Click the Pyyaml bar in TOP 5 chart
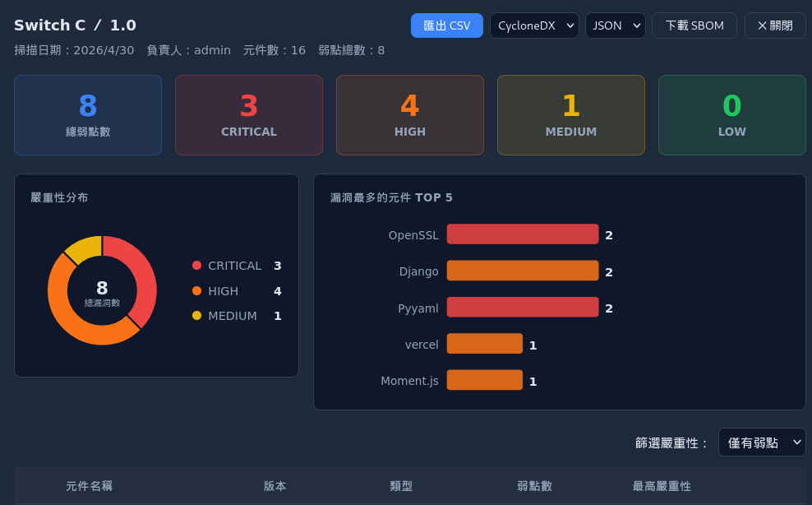Image resolution: width=812 pixels, height=505 pixels. 523,307
